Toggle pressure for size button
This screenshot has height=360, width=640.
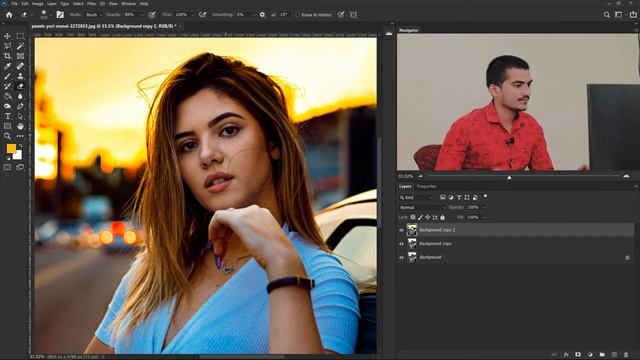click(x=341, y=15)
